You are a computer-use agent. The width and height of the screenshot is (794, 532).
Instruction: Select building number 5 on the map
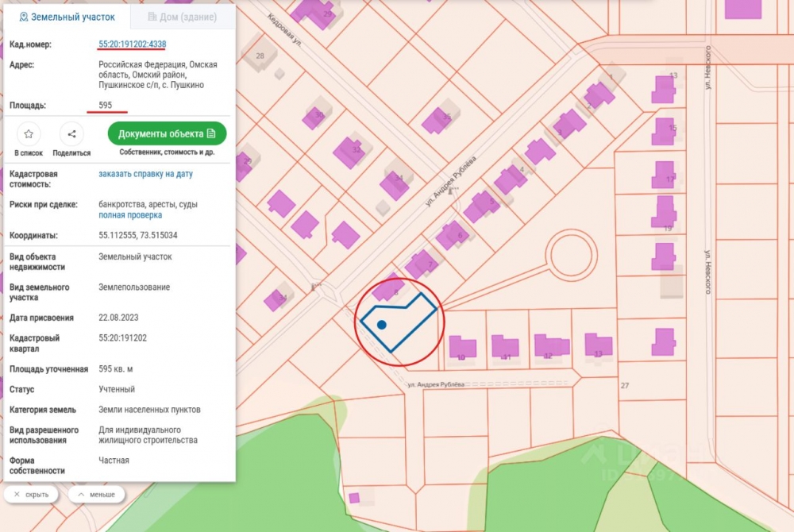[x=482, y=206]
